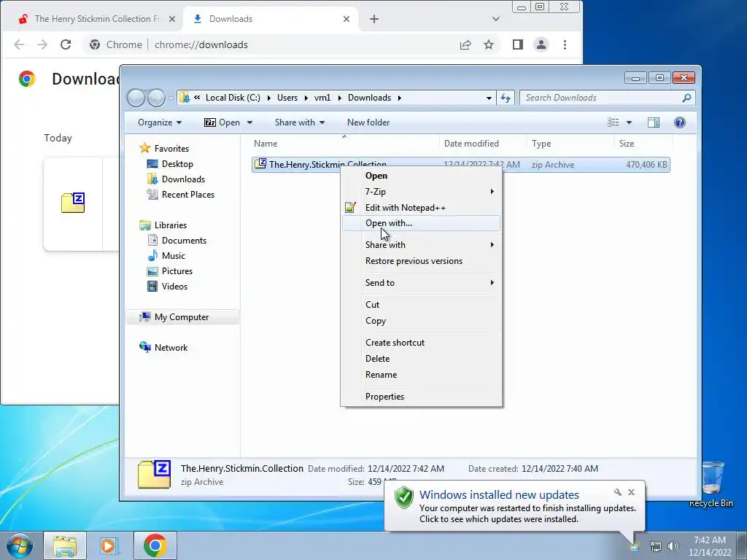The image size is (747, 560).
Task: Open the Documents library
Action: (x=177, y=241)
